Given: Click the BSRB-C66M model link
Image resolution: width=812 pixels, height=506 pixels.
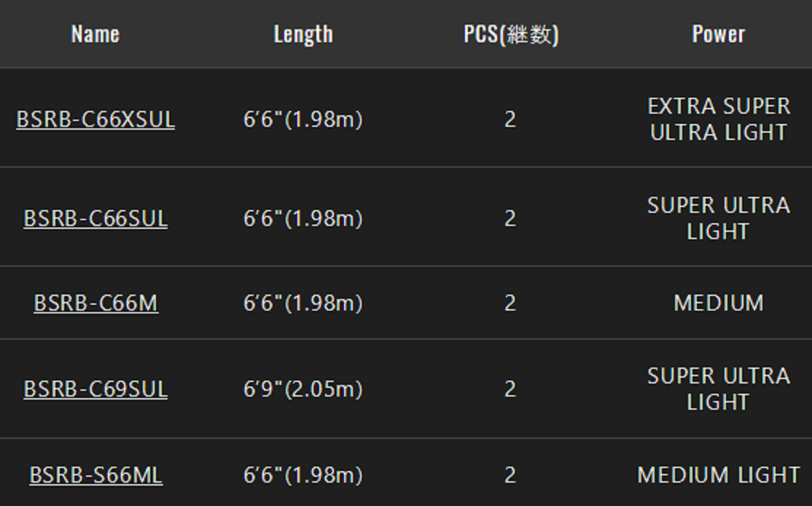Looking at the screenshot, I should 95,303.
